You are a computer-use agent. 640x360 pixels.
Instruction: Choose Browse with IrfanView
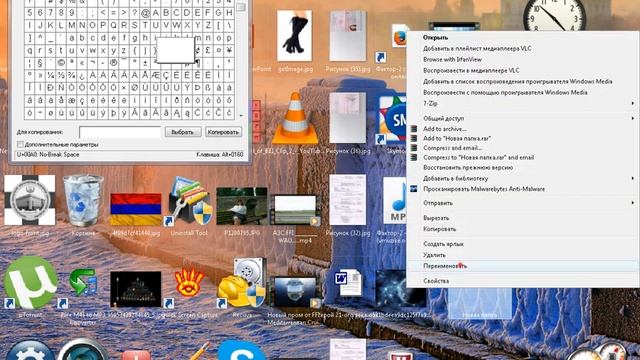tap(522, 60)
